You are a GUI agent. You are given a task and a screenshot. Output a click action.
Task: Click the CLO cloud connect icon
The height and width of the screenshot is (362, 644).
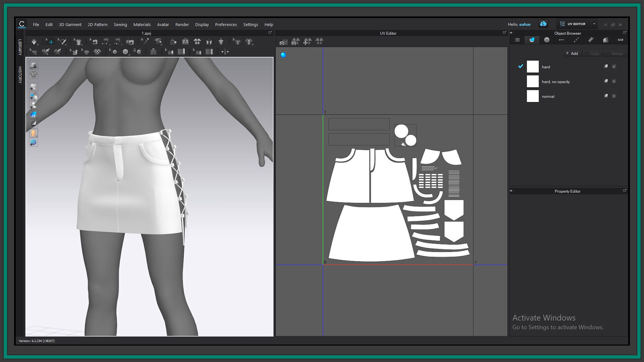(543, 24)
